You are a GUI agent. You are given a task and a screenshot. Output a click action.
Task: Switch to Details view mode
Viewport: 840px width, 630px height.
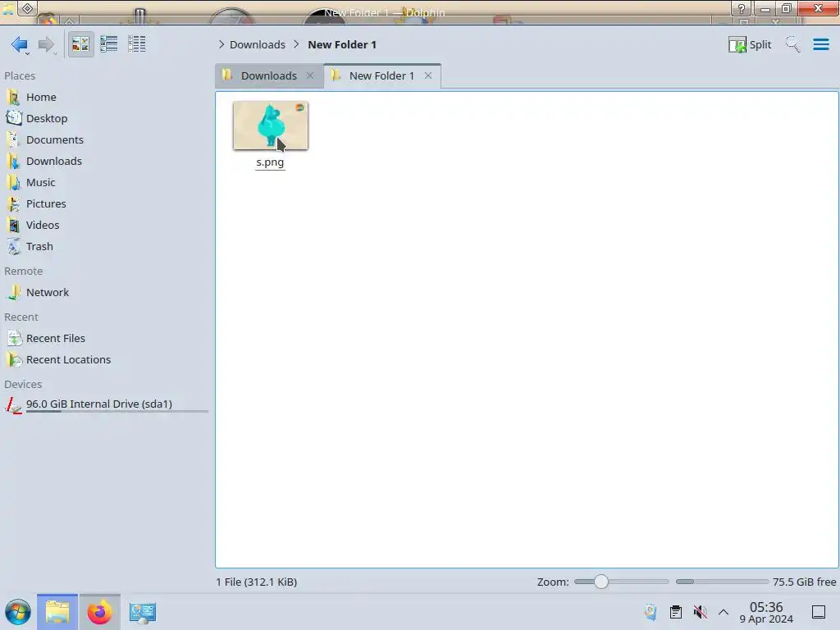(137, 44)
